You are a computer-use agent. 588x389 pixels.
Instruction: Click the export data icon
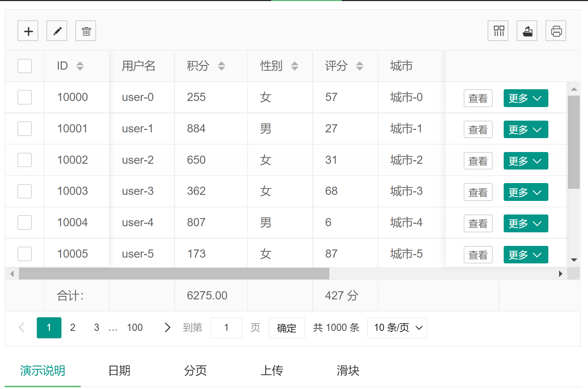click(527, 31)
